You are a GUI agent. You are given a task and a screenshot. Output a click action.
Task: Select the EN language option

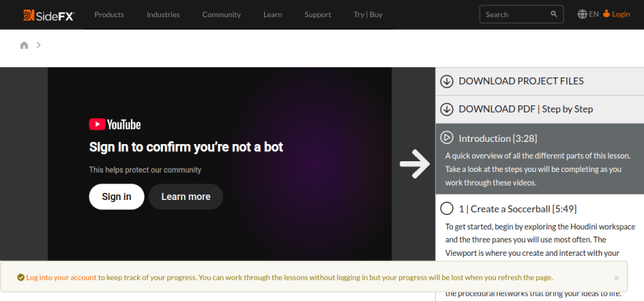coord(593,14)
